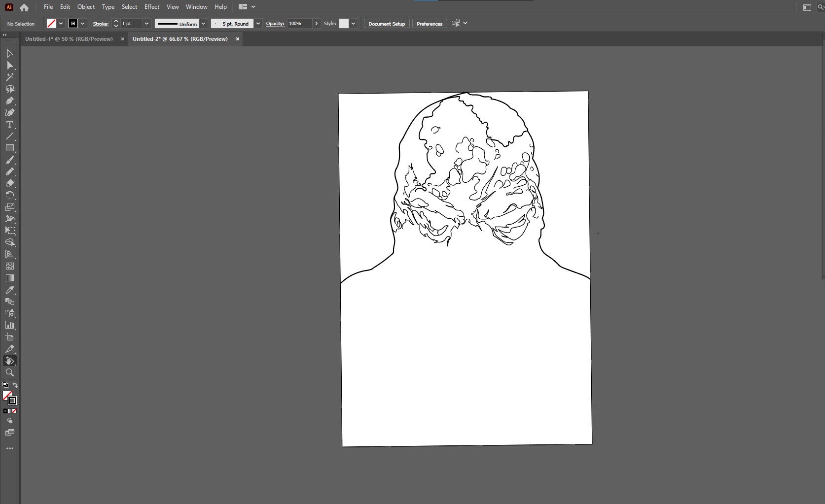Open the Object menu

86,7
